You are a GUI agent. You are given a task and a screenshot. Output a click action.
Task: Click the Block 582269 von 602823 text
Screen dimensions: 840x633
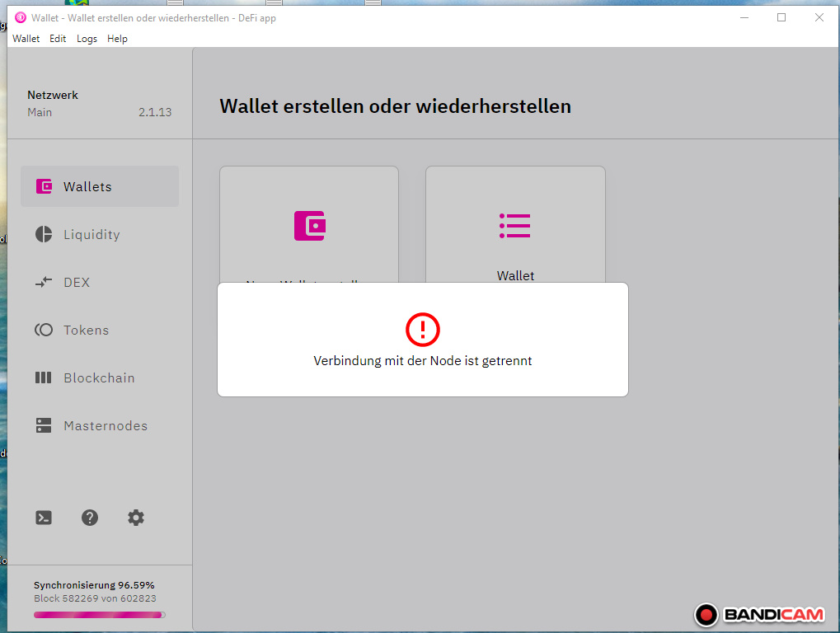click(x=95, y=598)
